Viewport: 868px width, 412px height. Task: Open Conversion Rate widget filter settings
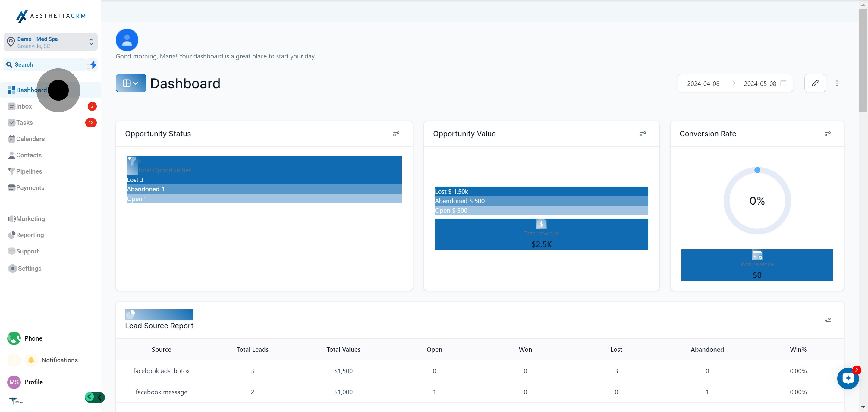pyautogui.click(x=827, y=134)
